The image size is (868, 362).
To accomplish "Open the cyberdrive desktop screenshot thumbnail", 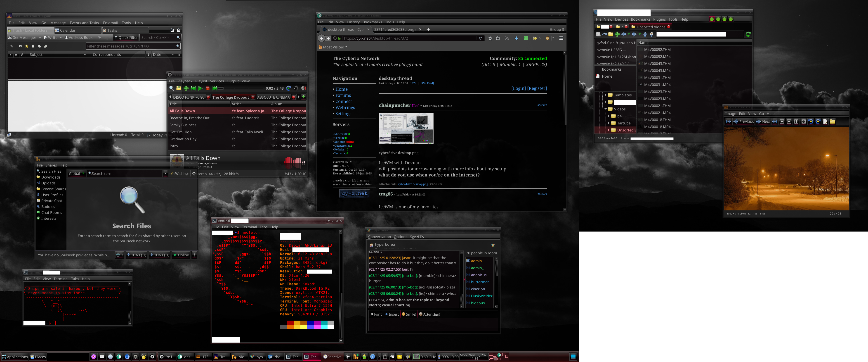I will pyautogui.click(x=406, y=129).
